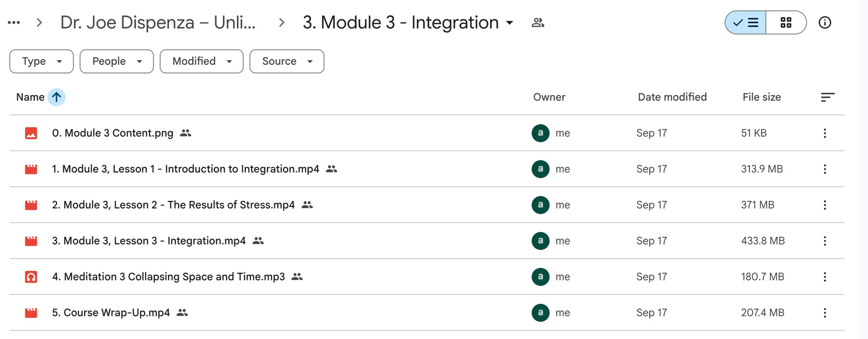Reverse the Name sort direction arrow
Image resolution: width=868 pixels, height=339 pixels.
pos(57,97)
